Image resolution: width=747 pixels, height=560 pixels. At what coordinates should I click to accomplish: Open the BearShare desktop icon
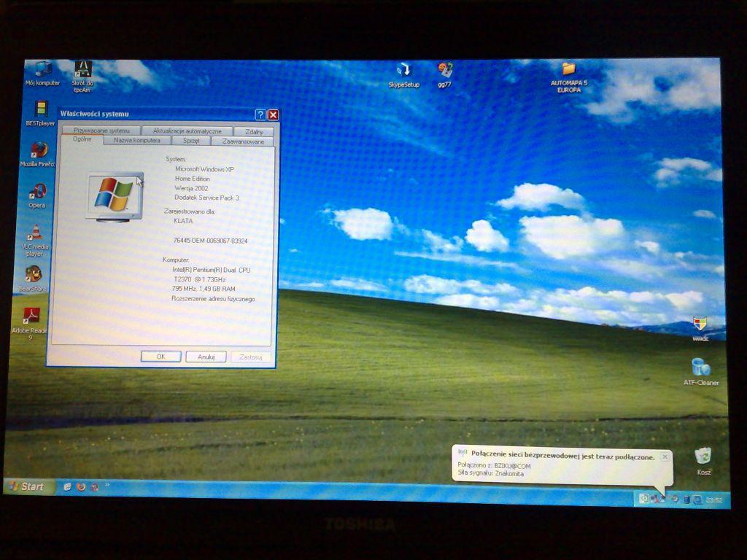[x=33, y=279]
